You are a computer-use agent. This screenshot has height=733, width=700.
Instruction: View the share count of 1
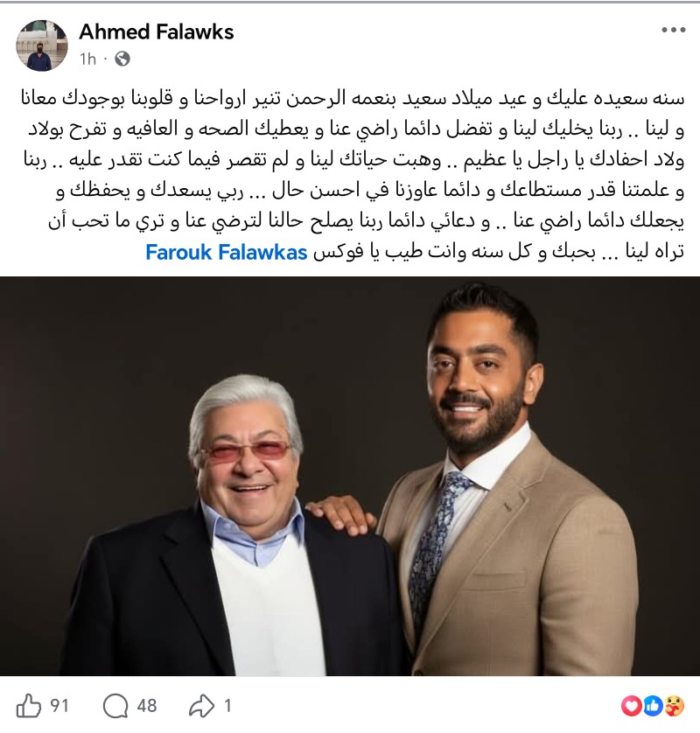pos(227,706)
